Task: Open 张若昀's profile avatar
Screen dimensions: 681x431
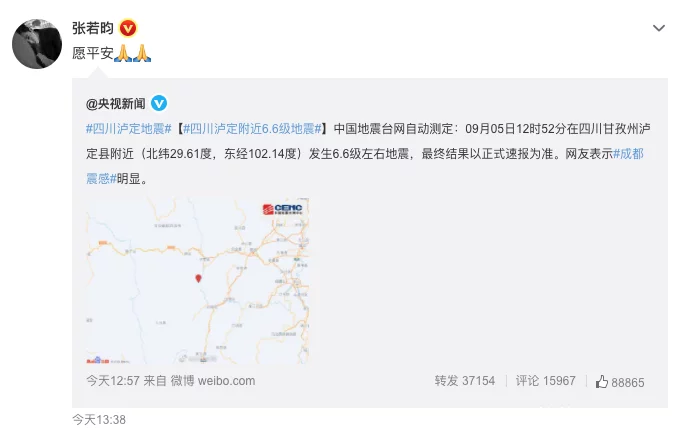Action: (37, 43)
